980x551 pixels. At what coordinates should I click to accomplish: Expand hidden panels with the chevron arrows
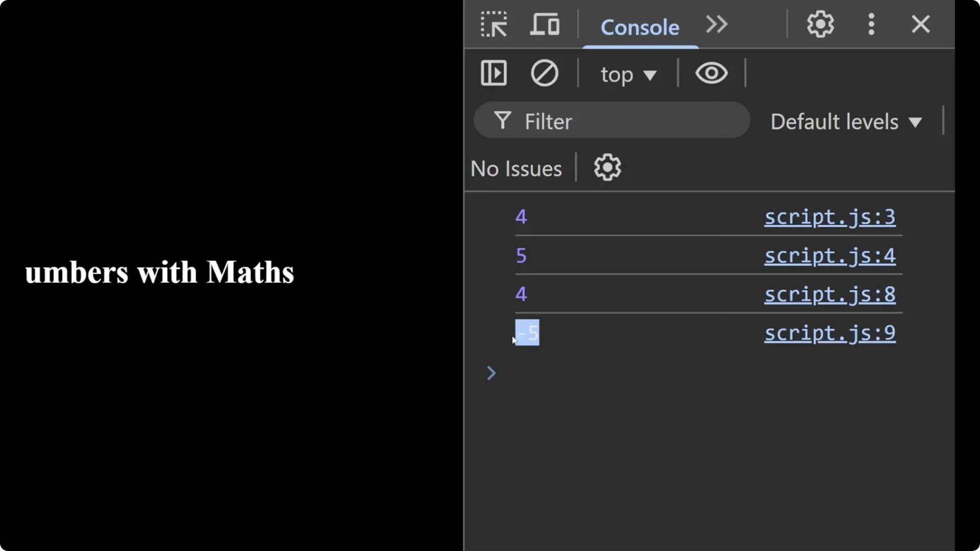pyautogui.click(x=716, y=24)
